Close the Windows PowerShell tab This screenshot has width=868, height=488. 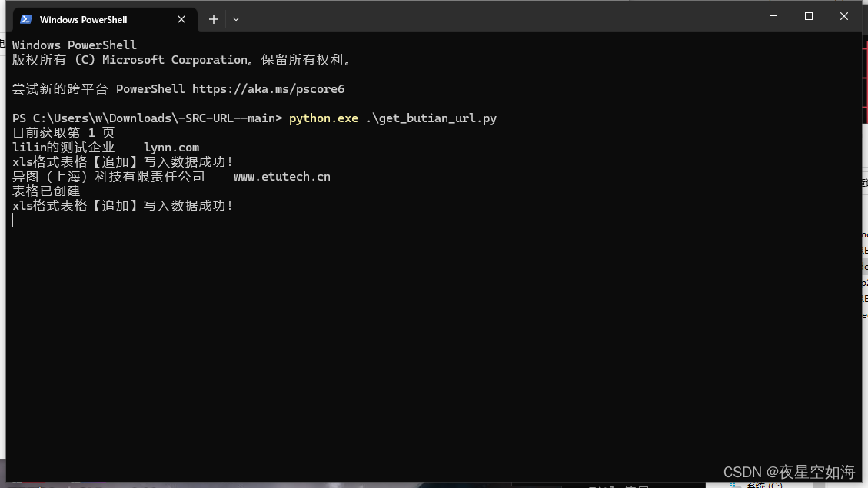181,19
